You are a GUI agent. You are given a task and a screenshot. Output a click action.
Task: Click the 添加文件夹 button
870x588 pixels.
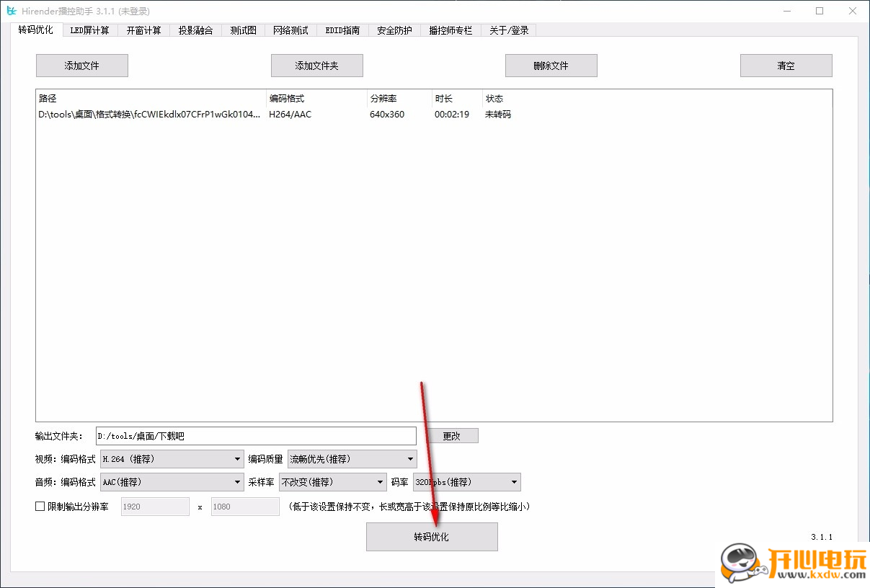point(317,66)
